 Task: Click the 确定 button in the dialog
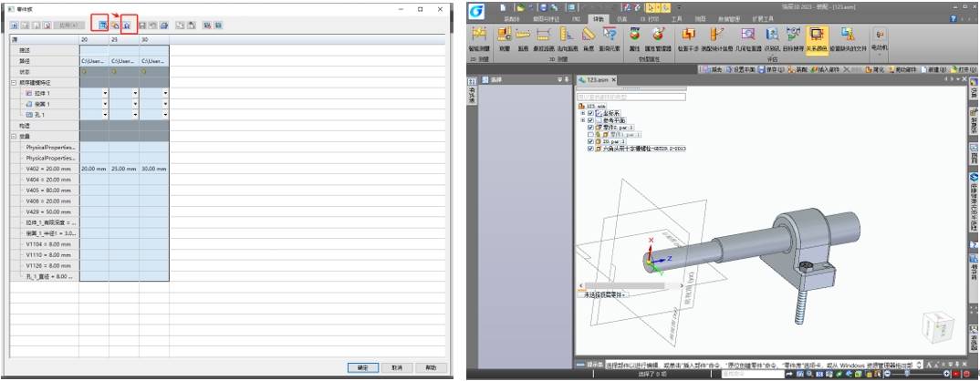point(362,367)
